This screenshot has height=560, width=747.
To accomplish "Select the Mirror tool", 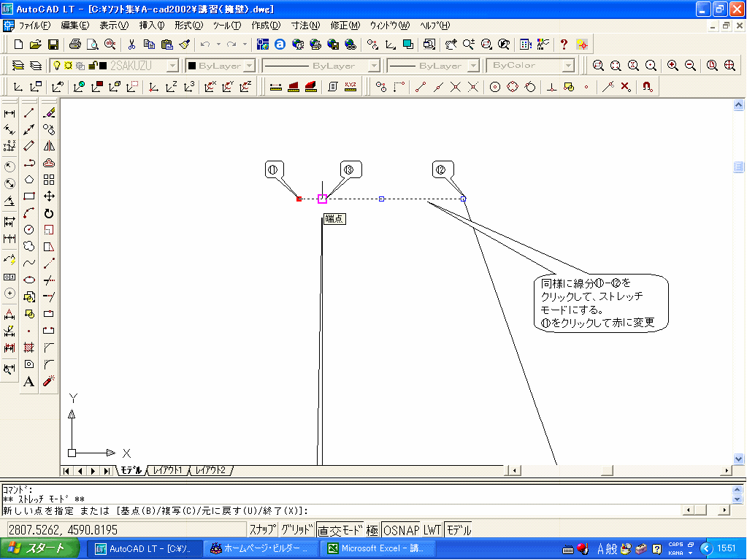I will pos(49,146).
